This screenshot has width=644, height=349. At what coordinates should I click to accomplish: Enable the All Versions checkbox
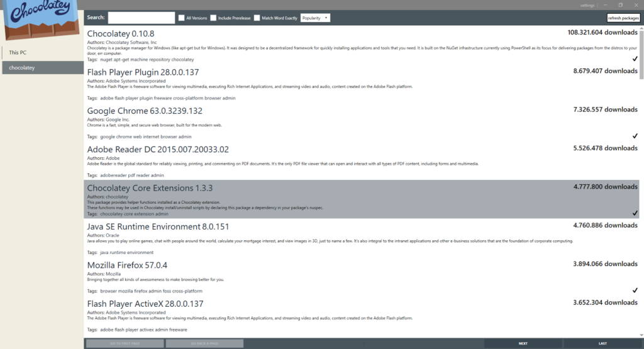coord(181,18)
